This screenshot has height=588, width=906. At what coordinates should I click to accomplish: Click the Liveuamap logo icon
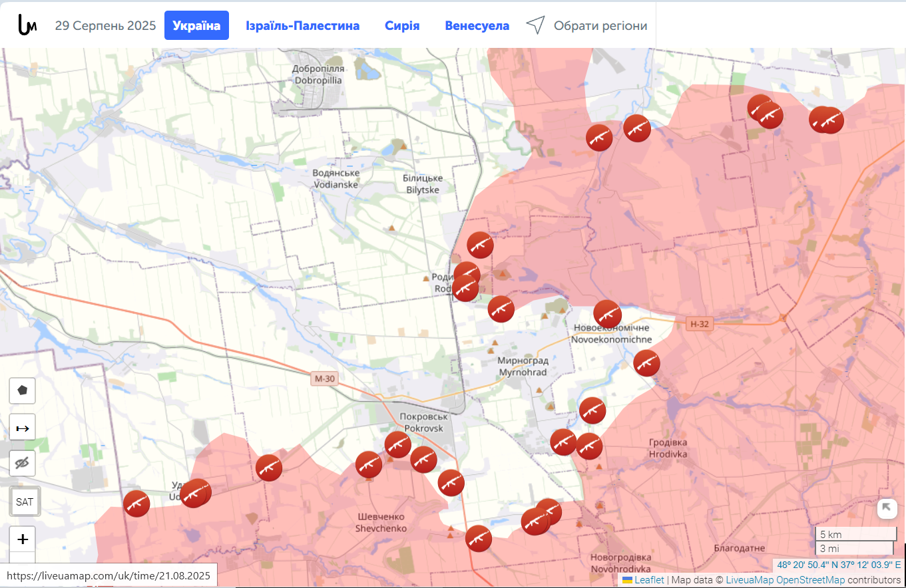coord(27,26)
